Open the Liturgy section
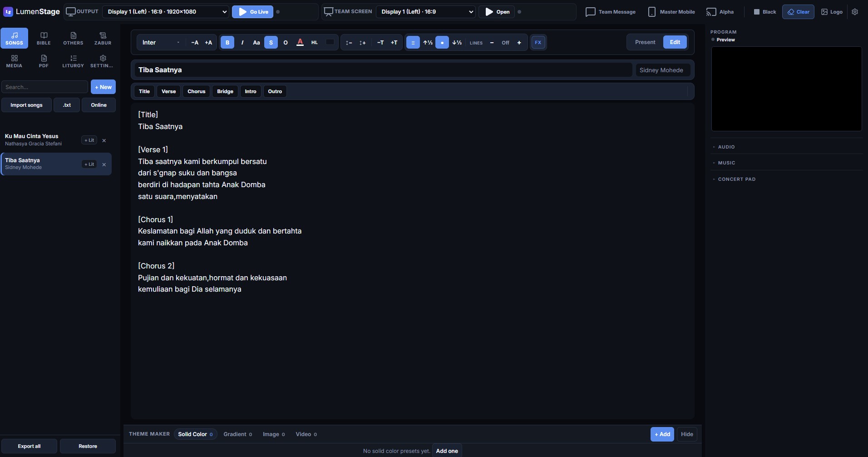This screenshot has height=457, width=868. (73, 61)
